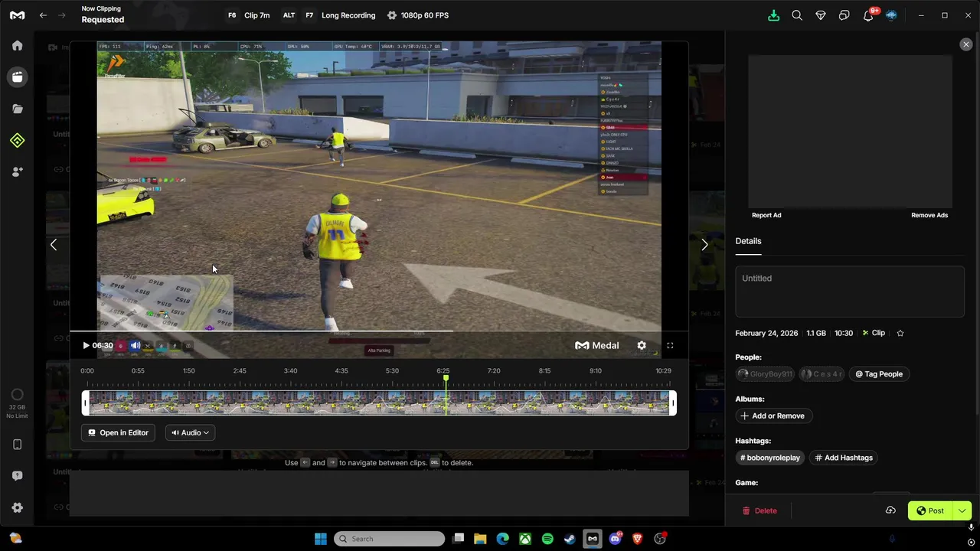Select the Details tab
This screenshot has height=551, width=980.
point(748,241)
